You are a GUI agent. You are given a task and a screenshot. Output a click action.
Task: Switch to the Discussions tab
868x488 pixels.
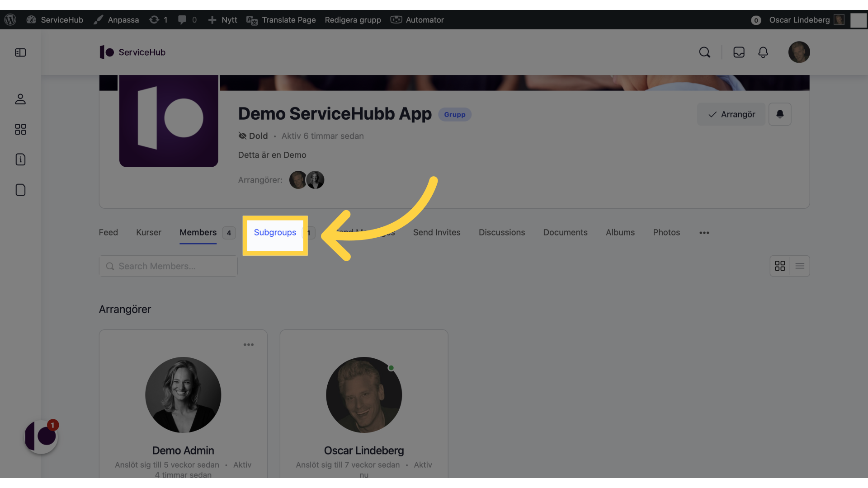[501, 232]
